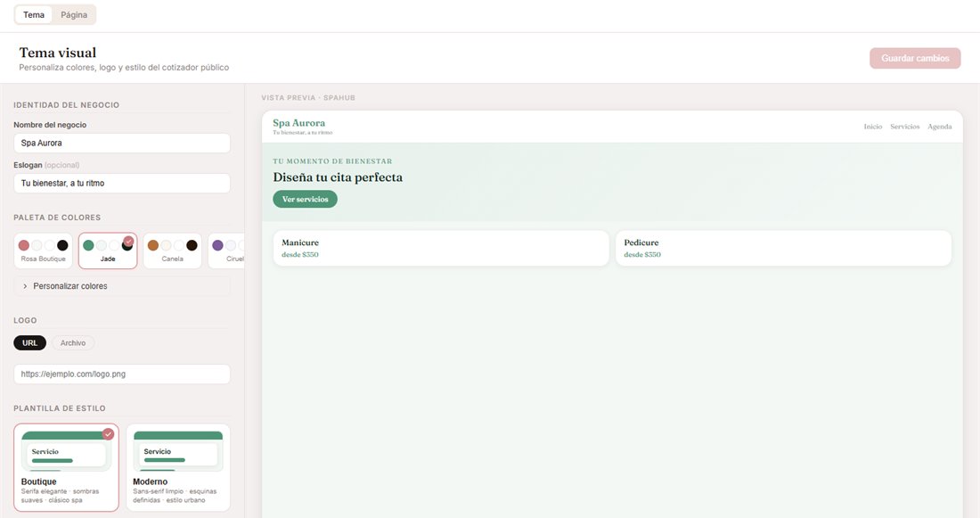Click the pink dot in Rosa Boutique
The width and height of the screenshot is (980, 518).
point(24,245)
